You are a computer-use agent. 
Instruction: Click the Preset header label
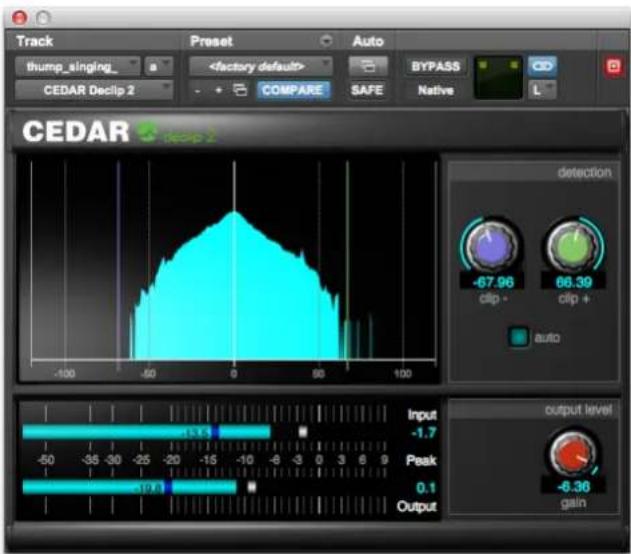point(211,41)
